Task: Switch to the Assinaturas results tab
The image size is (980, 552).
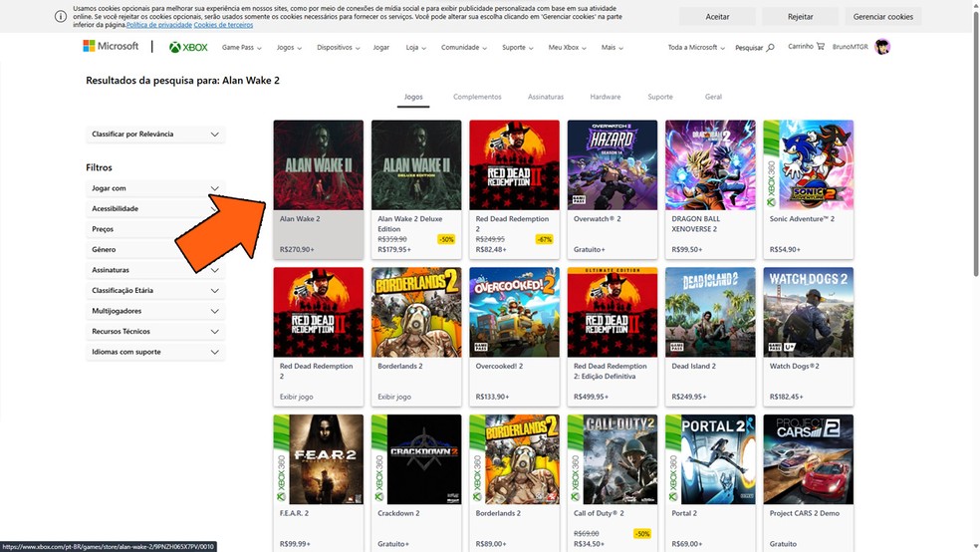Action: coord(546,97)
